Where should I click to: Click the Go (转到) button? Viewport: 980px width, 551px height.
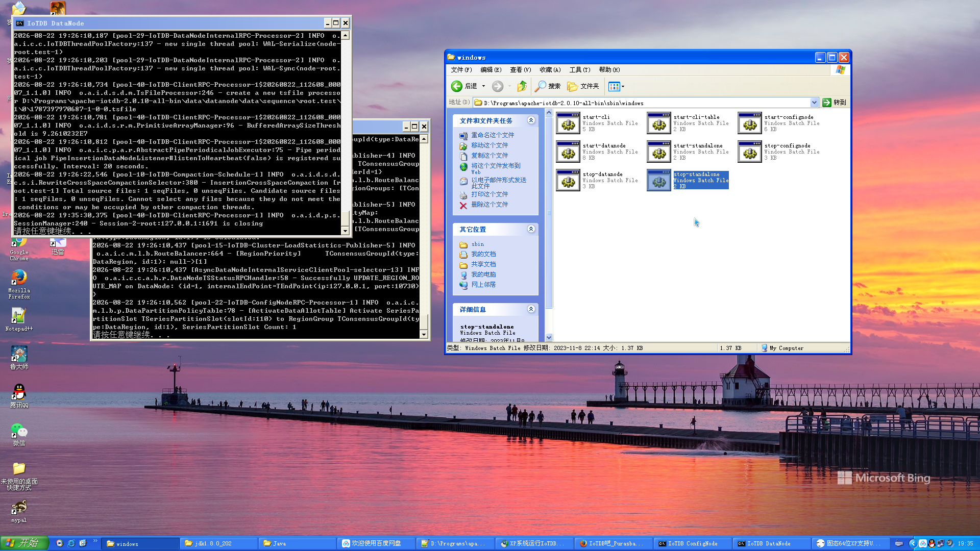tap(835, 103)
